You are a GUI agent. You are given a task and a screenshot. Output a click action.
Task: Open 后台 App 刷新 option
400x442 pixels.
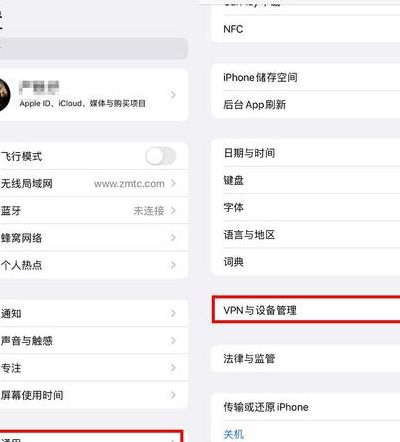[306, 105]
